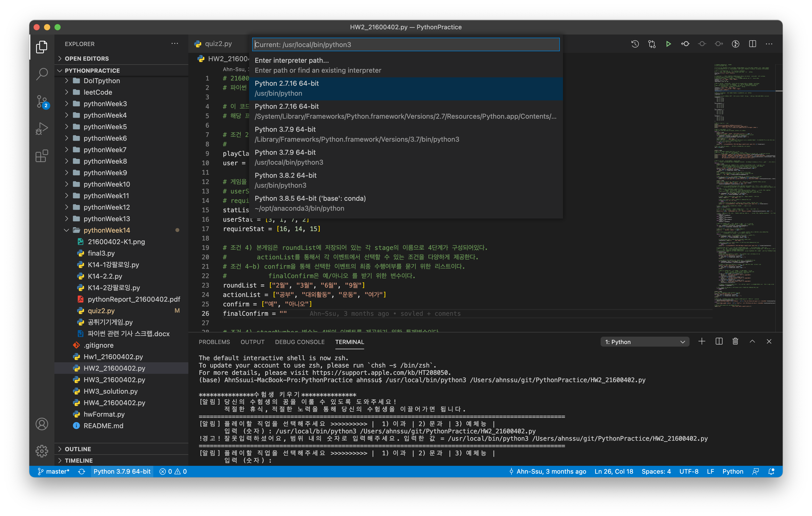Image resolution: width=812 pixels, height=516 pixels.
Task: Open the Search view in activity bar
Action: [x=42, y=74]
